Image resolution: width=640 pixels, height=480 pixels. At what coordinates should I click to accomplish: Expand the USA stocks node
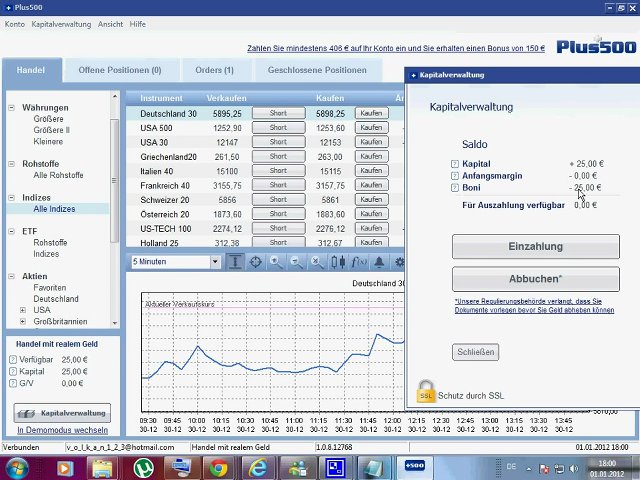[x=23, y=310]
